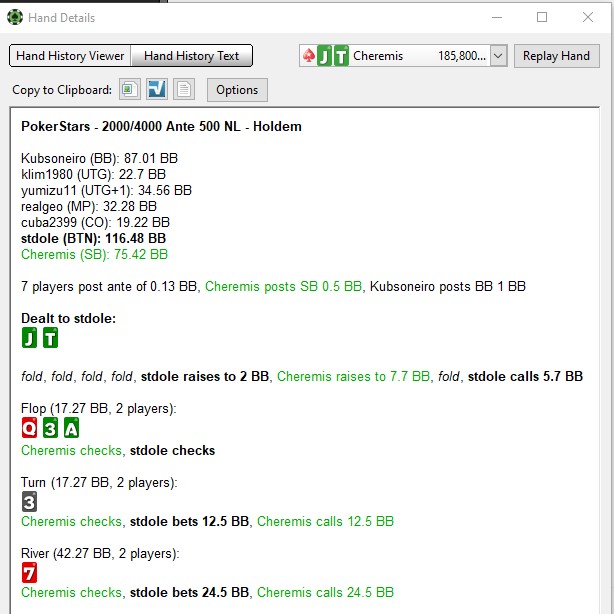Close the Hand Details window
This screenshot has width=614, height=614.
[x=588, y=17]
